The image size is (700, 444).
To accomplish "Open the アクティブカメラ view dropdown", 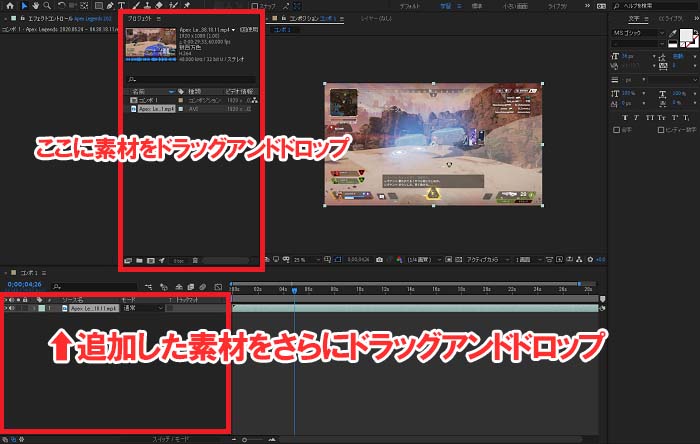I will [488, 260].
